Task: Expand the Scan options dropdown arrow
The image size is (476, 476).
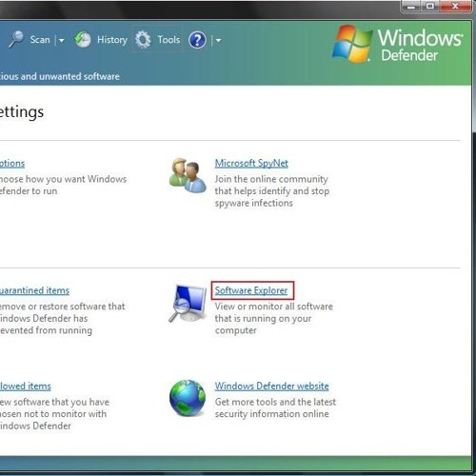Action: (x=61, y=40)
